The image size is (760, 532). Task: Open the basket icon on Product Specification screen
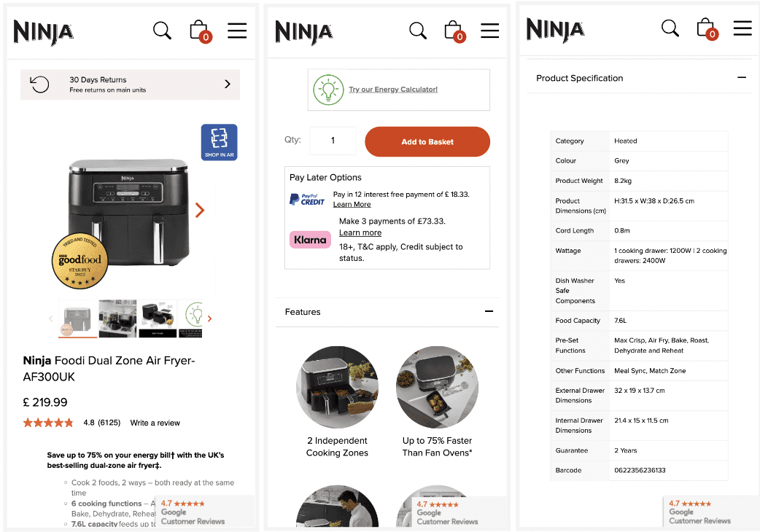click(x=706, y=28)
